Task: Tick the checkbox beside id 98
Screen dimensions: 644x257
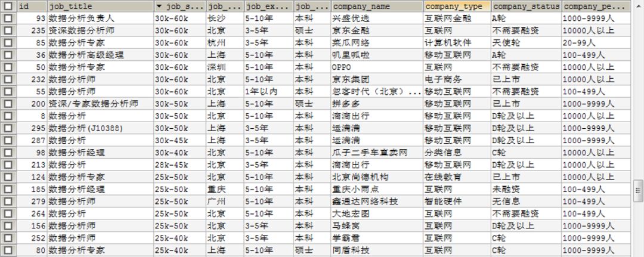Action: click(8, 153)
